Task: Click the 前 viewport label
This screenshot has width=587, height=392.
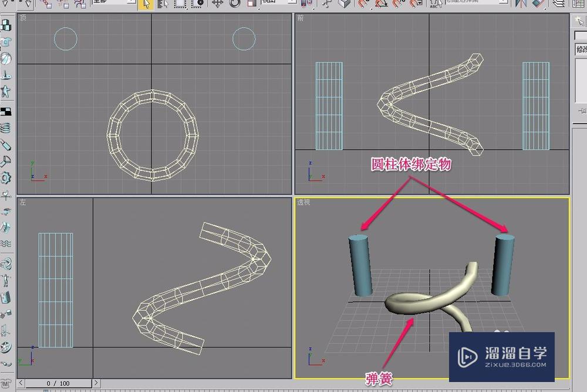Action: pyautogui.click(x=301, y=18)
